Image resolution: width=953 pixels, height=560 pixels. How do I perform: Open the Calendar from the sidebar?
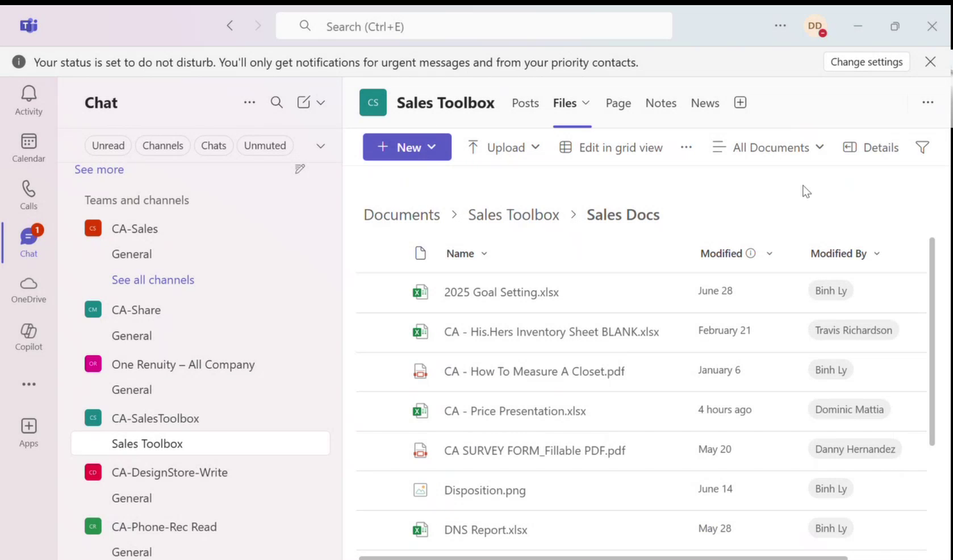(28, 148)
